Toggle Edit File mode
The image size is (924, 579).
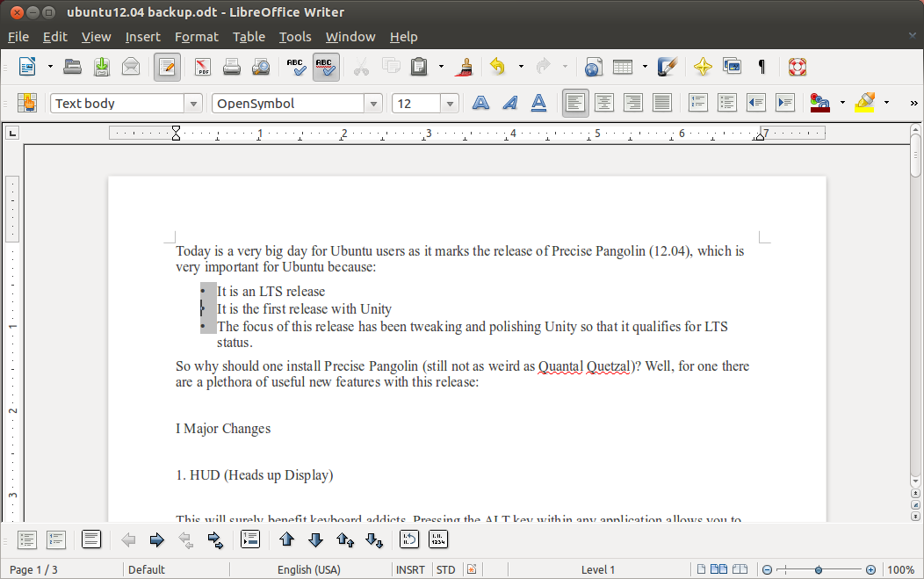(x=168, y=67)
